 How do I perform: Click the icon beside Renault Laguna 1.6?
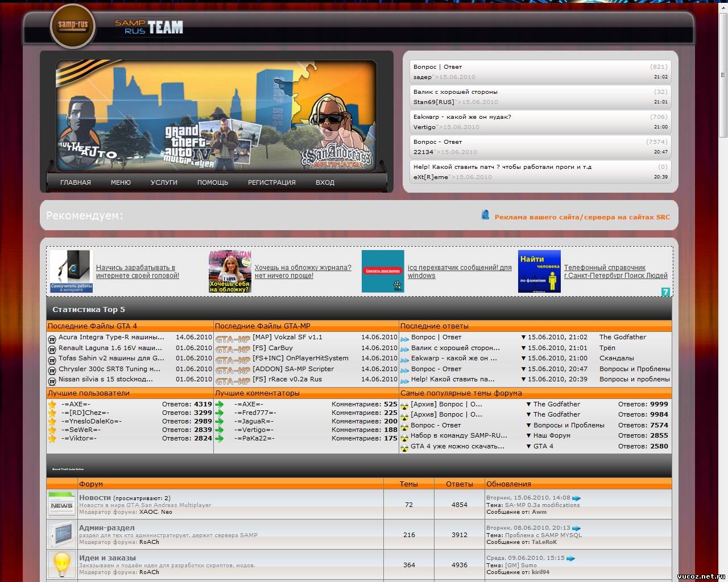click(x=52, y=350)
